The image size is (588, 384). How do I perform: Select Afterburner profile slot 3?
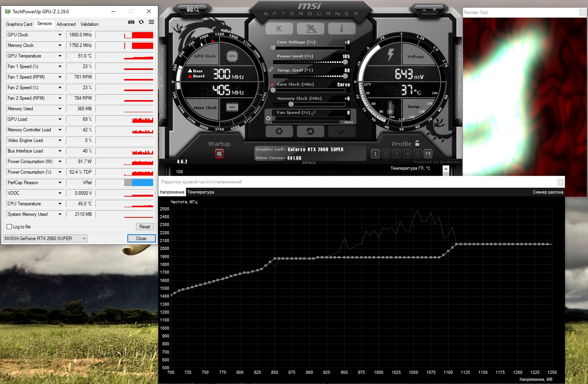(x=397, y=154)
